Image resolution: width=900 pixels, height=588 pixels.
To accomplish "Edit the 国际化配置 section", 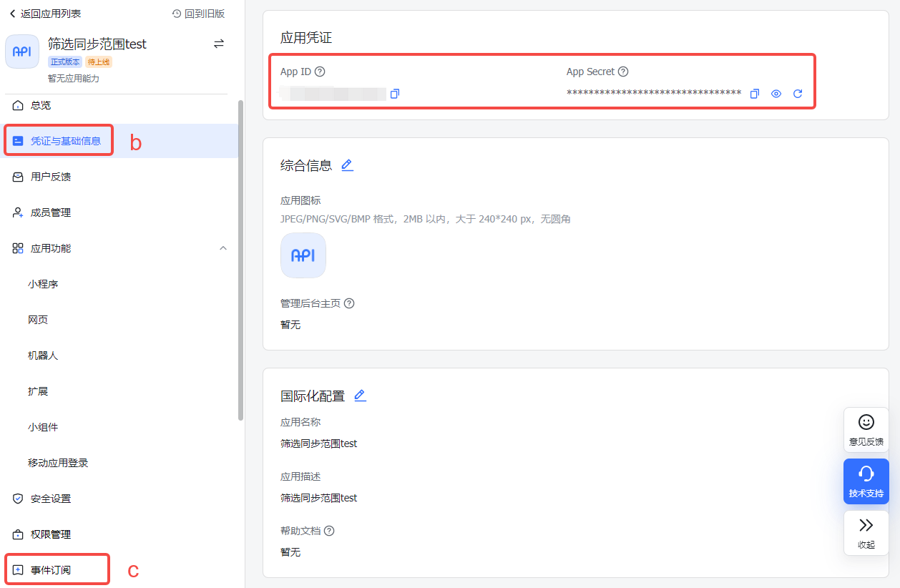I will coord(360,396).
